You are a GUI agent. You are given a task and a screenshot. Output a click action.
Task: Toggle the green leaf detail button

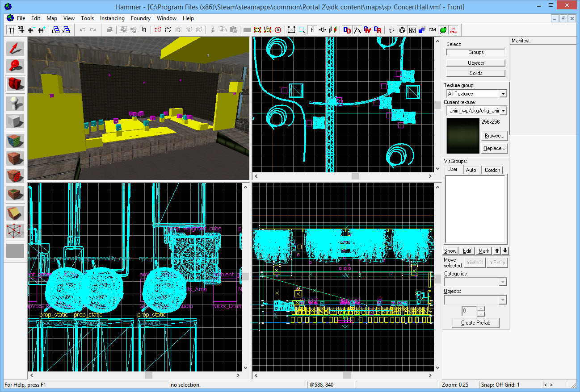(x=443, y=30)
